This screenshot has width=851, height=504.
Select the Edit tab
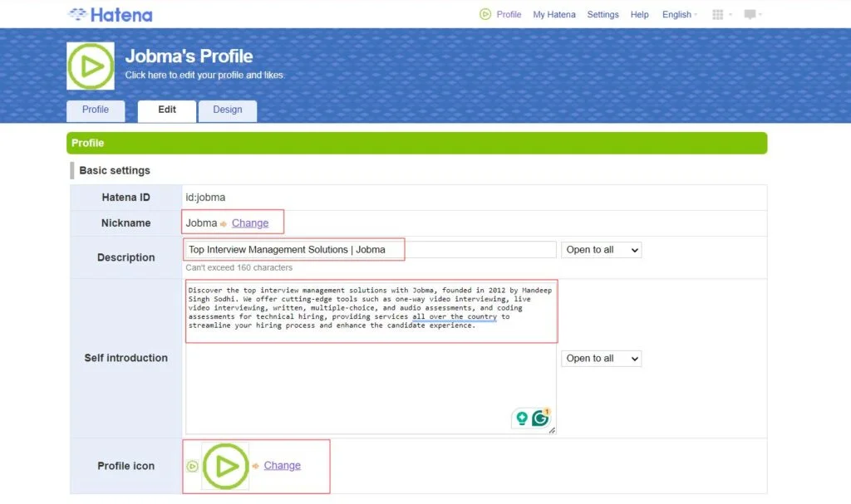click(x=166, y=110)
